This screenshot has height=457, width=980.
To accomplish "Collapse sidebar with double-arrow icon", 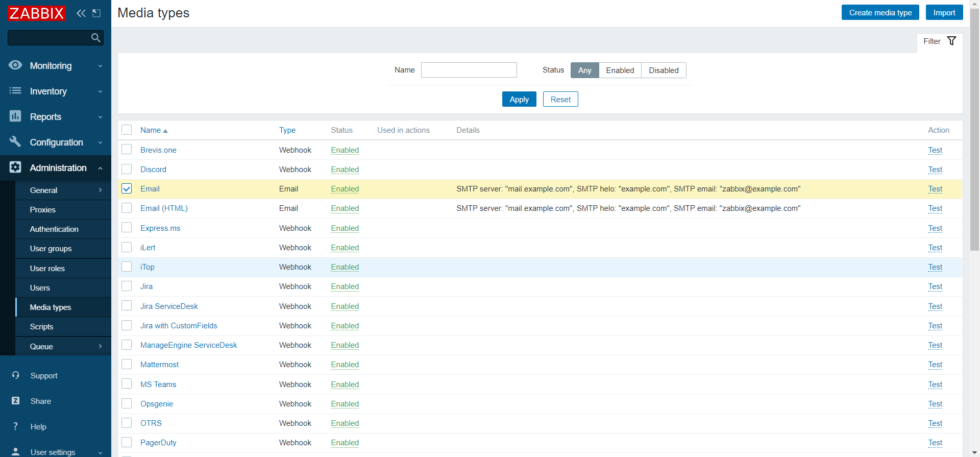I will [x=81, y=13].
